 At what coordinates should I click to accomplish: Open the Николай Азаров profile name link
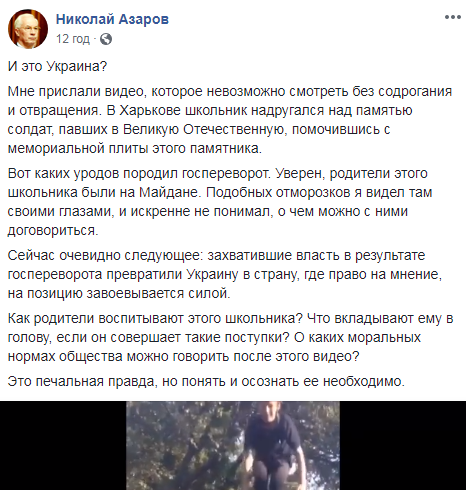[112, 19]
